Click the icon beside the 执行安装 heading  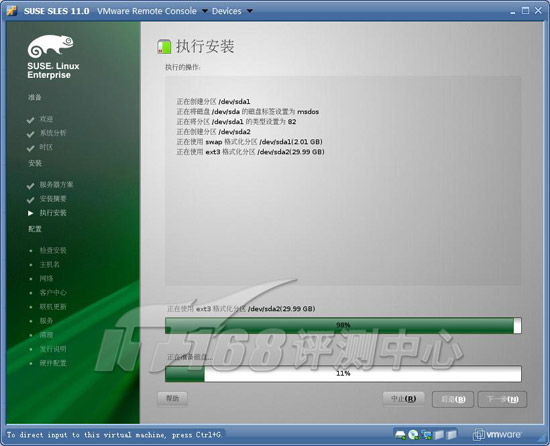[x=164, y=47]
